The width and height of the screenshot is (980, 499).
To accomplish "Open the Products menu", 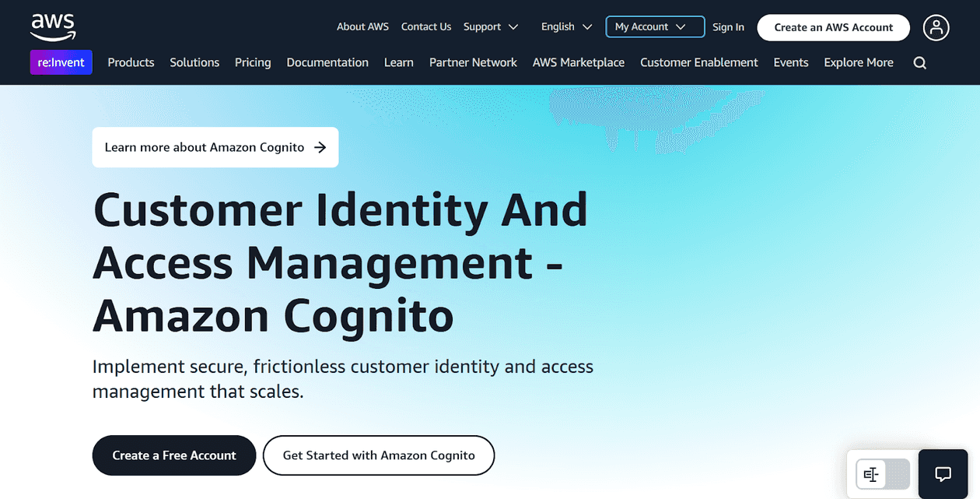I will [131, 62].
